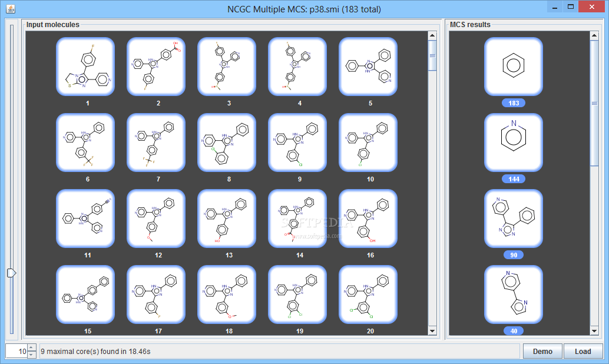Minimize the NCGC Multiple MCS window
Image resolution: width=609 pixels, height=364 pixels.
(x=555, y=7)
